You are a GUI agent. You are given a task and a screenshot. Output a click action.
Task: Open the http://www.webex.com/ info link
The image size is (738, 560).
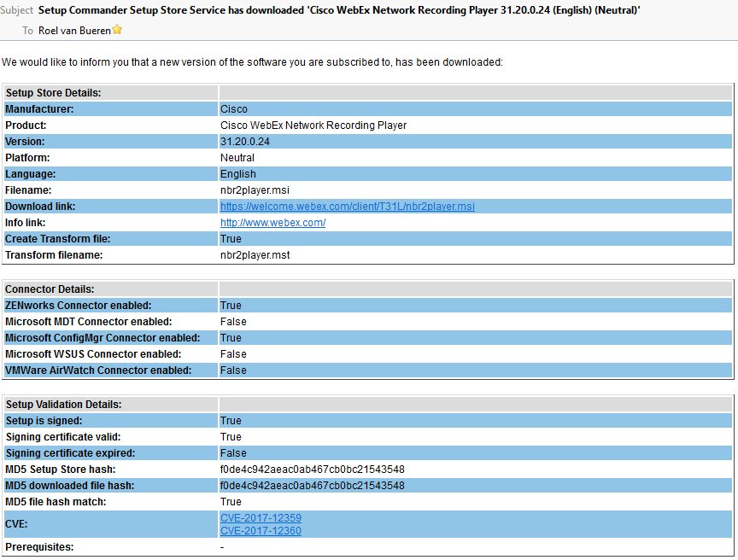273,223
